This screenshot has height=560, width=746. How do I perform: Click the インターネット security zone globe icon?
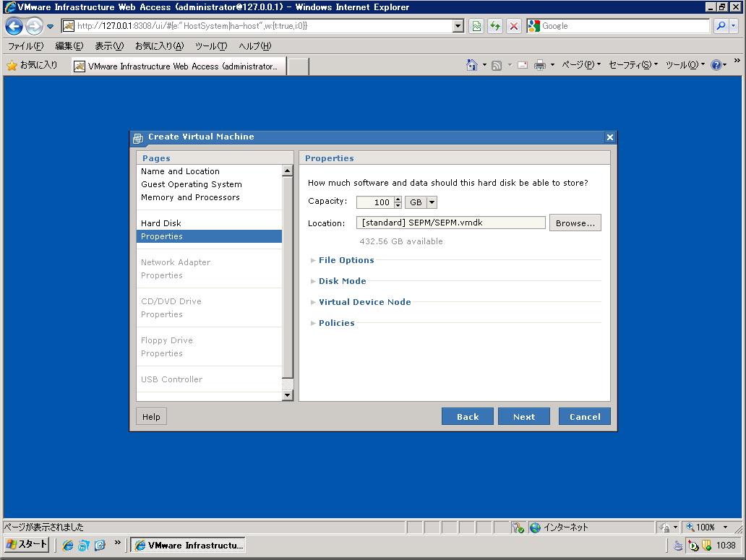pyautogui.click(x=535, y=527)
